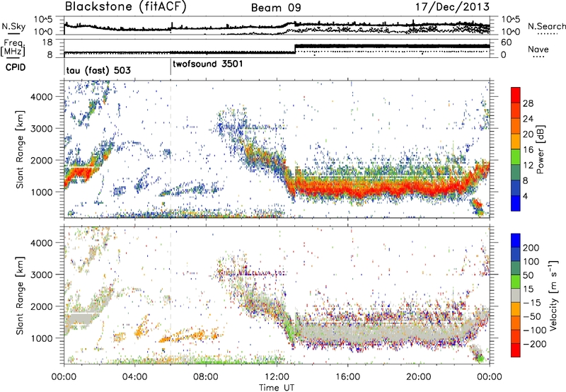
Task: Click the "N.Search" legend label
Action: click(x=546, y=26)
